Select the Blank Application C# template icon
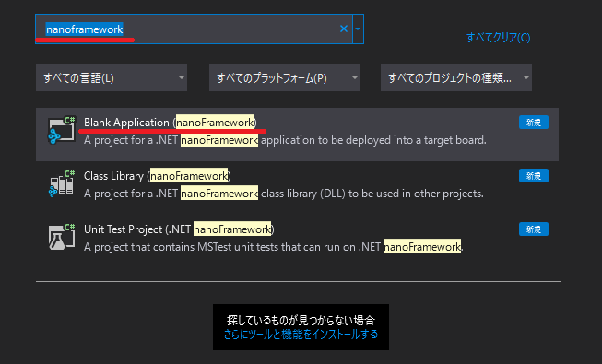 [x=62, y=131]
